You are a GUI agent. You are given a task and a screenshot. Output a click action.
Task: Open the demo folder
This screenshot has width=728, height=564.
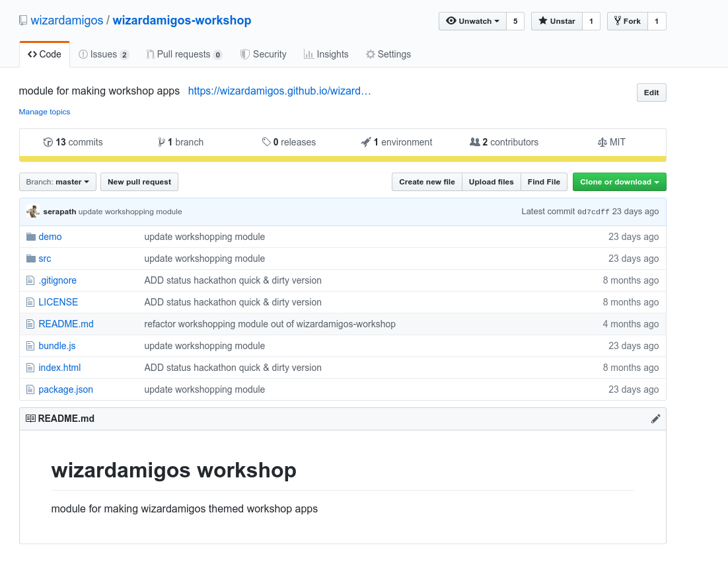tap(50, 237)
